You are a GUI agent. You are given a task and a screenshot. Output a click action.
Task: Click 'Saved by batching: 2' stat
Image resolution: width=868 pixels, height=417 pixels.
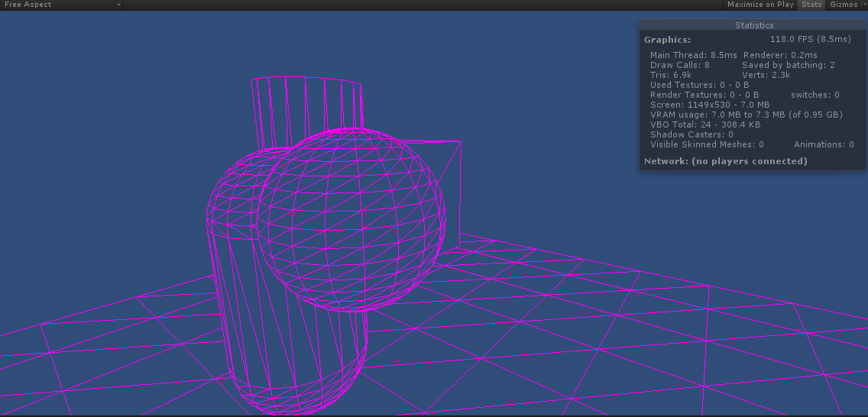click(x=789, y=65)
